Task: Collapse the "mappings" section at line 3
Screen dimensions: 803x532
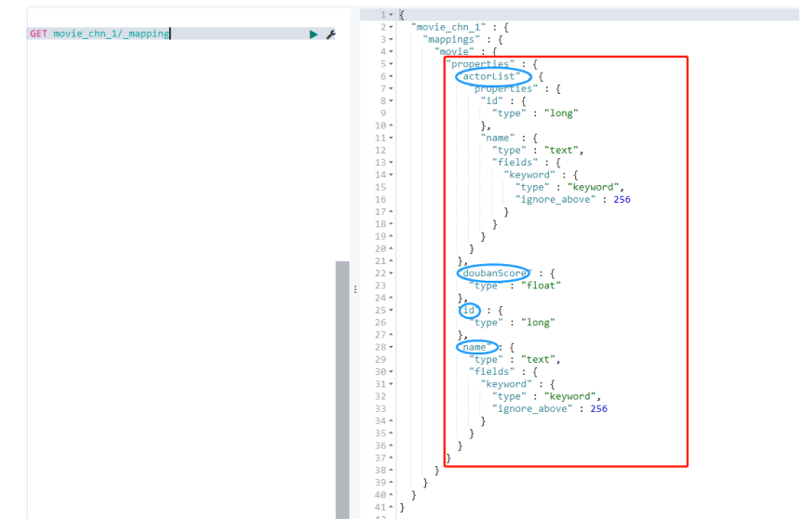Action: pos(391,39)
